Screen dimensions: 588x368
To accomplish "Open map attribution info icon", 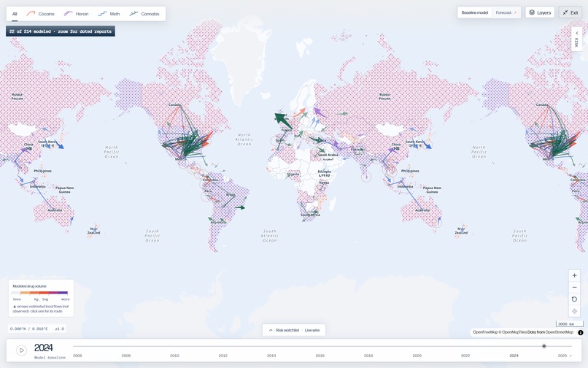I will (581, 332).
